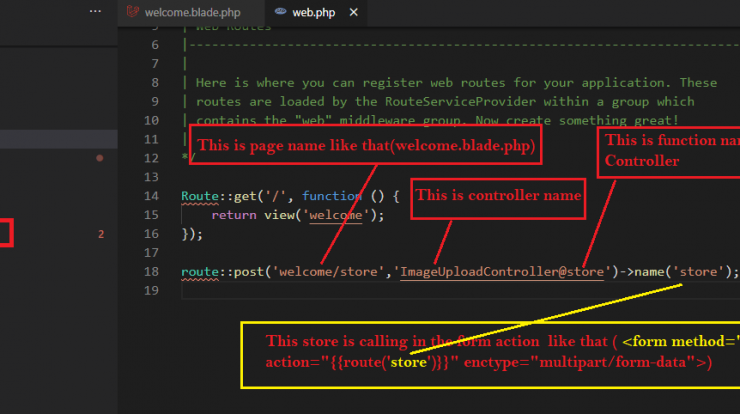Click closing '});' on line 16

[x=192, y=234]
